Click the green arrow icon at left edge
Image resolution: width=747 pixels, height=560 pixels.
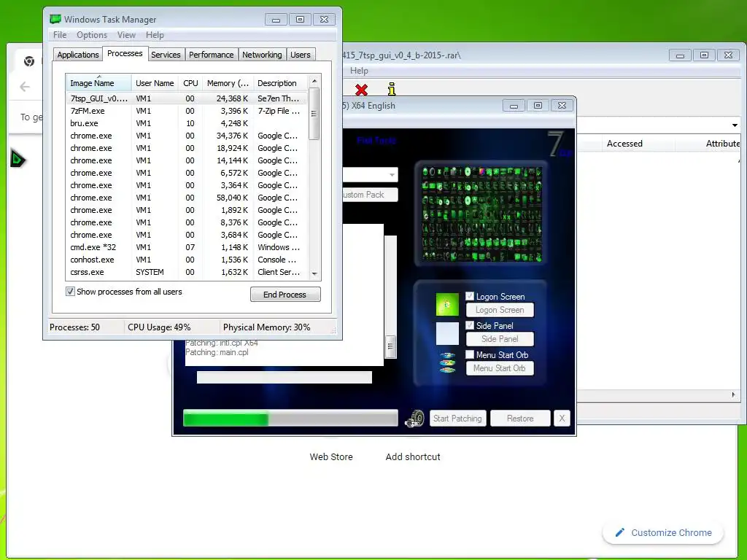18,158
